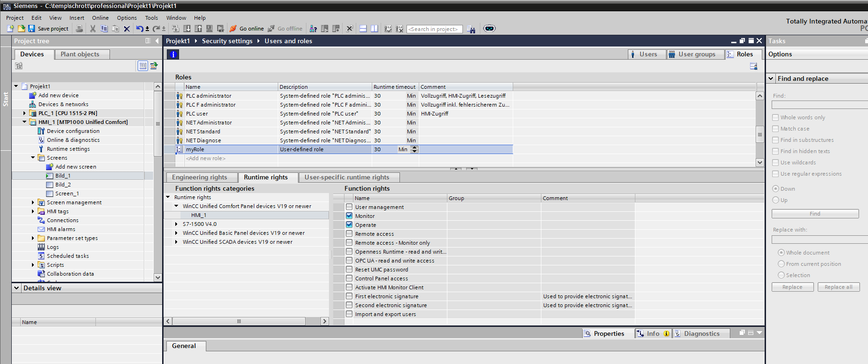Uncheck the Monitor function right

[349, 216]
